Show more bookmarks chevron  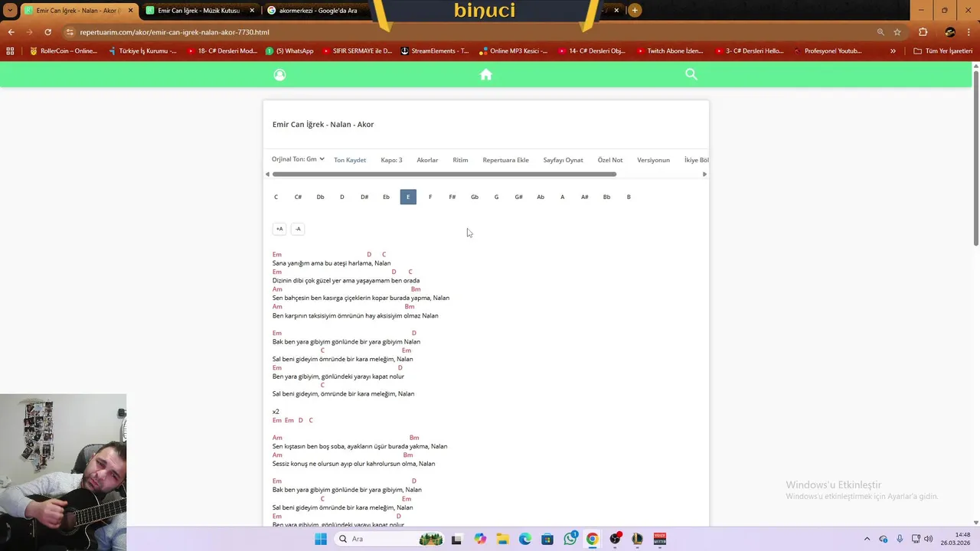(x=893, y=51)
